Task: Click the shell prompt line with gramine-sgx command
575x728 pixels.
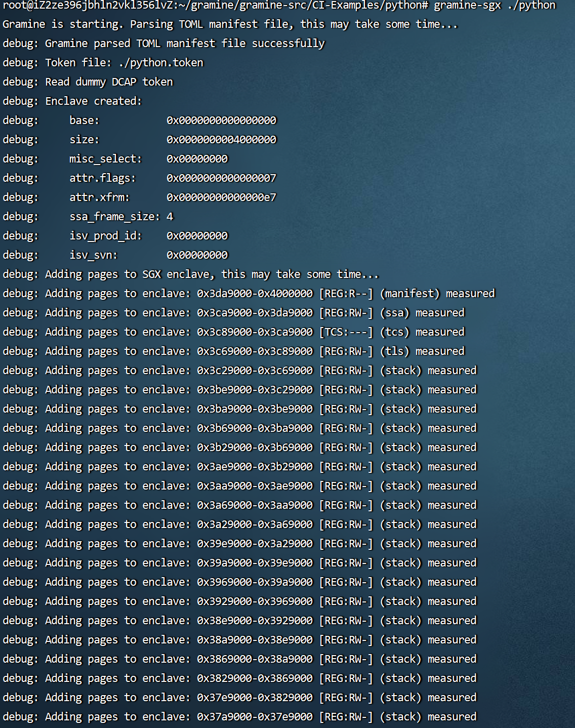Action: coord(277,6)
